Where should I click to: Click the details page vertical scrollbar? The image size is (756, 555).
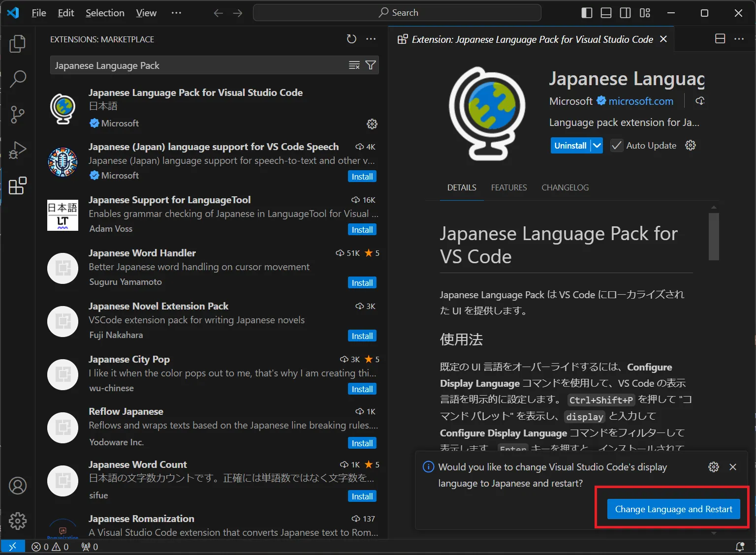714,236
